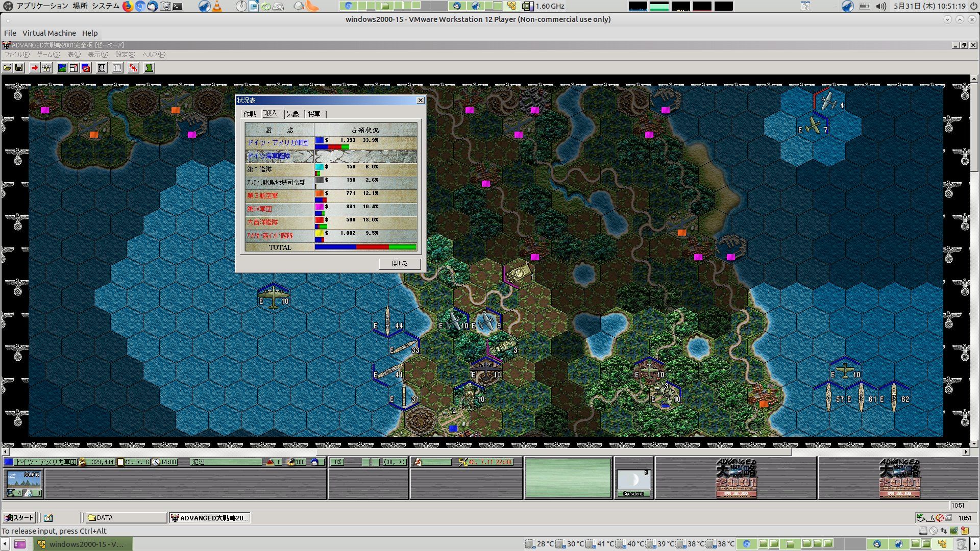Open the 設定(S) menu
The image size is (980, 551).
click(x=125, y=55)
